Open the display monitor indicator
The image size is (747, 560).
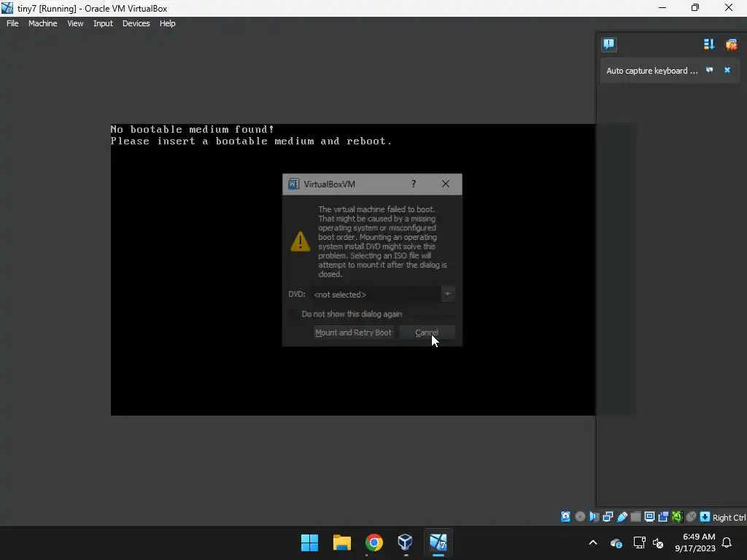pyautogui.click(x=649, y=517)
